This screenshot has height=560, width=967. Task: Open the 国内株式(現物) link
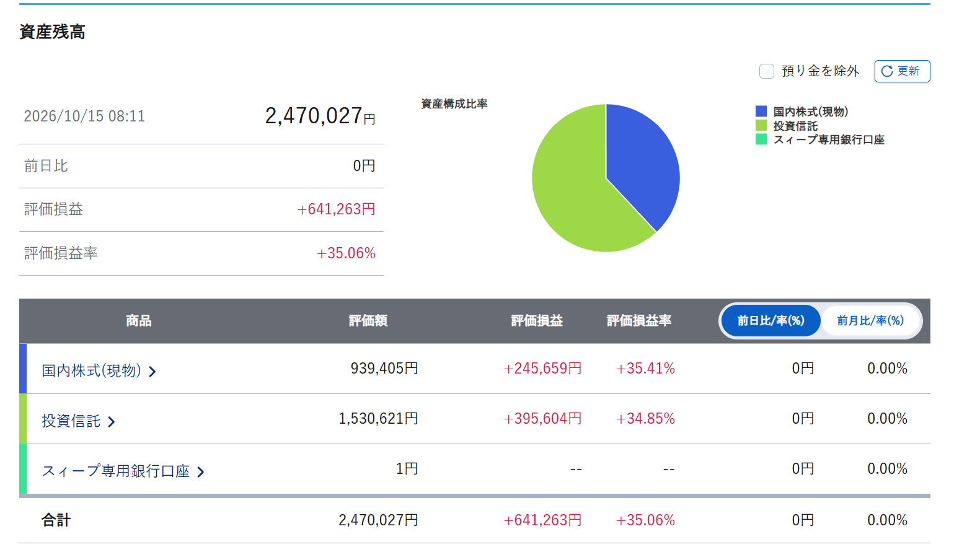(x=99, y=371)
